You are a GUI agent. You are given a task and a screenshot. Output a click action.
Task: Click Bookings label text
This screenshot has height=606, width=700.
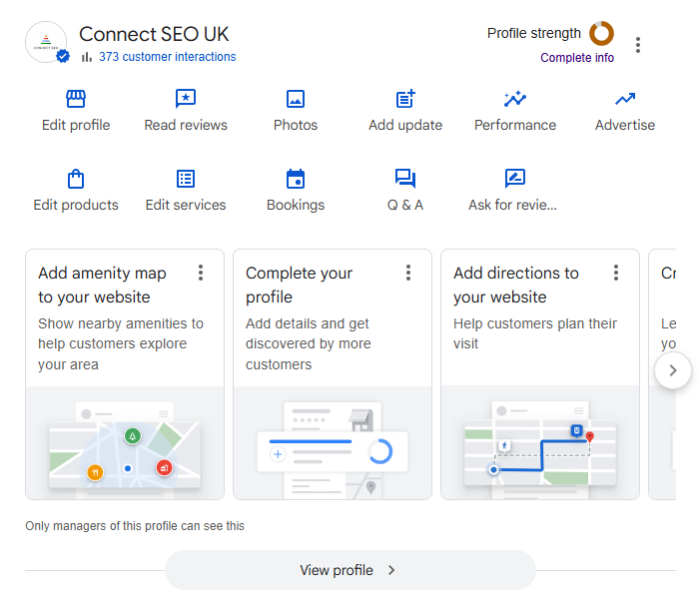click(x=296, y=206)
